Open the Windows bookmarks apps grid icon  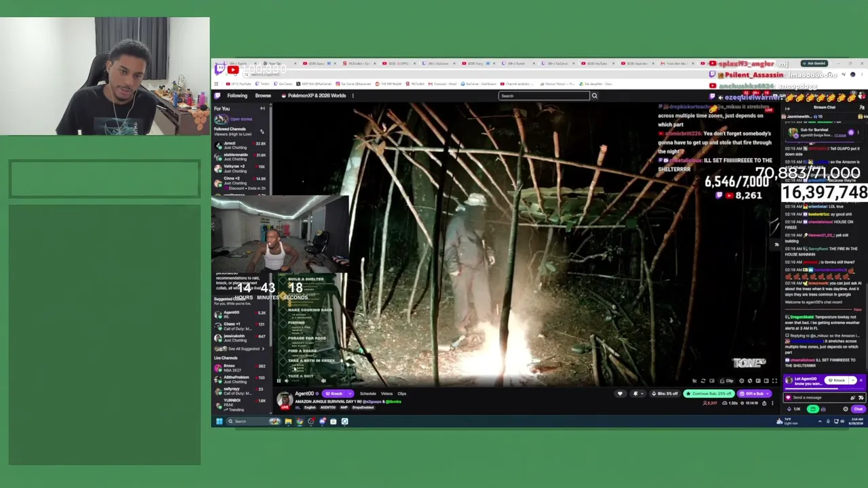point(218,84)
